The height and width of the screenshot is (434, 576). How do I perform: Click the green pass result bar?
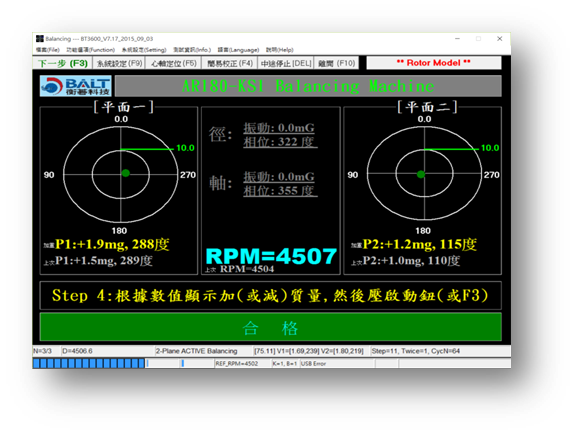(271, 327)
